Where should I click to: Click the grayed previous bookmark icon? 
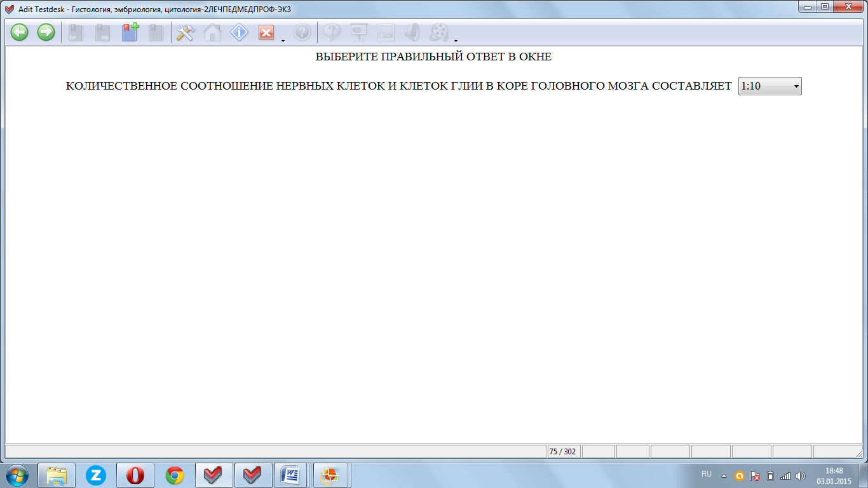tap(76, 32)
